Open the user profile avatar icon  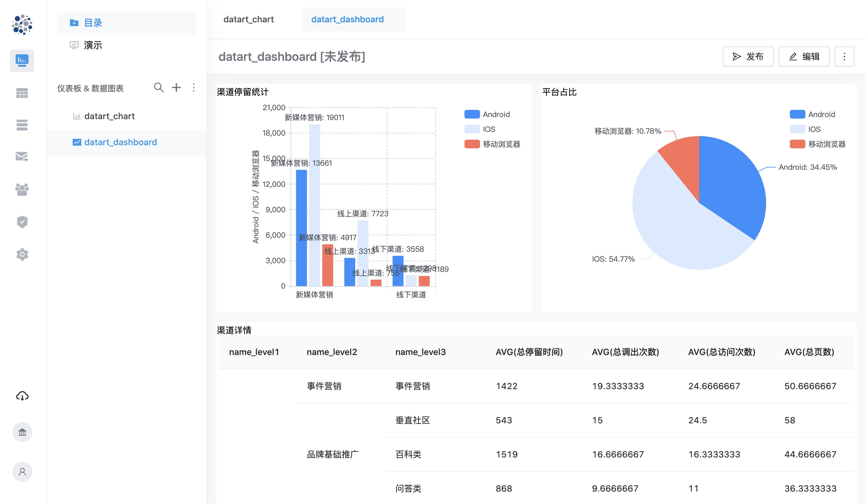coord(22,472)
